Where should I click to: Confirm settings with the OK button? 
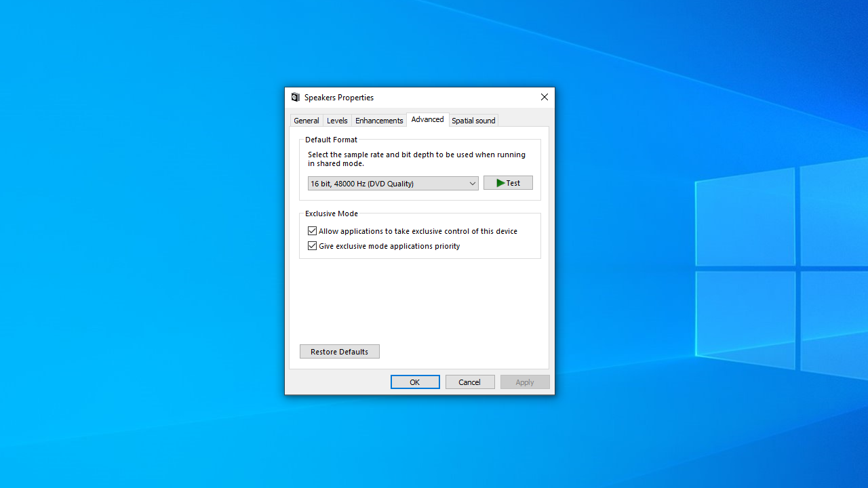pyautogui.click(x=415, y=382)
